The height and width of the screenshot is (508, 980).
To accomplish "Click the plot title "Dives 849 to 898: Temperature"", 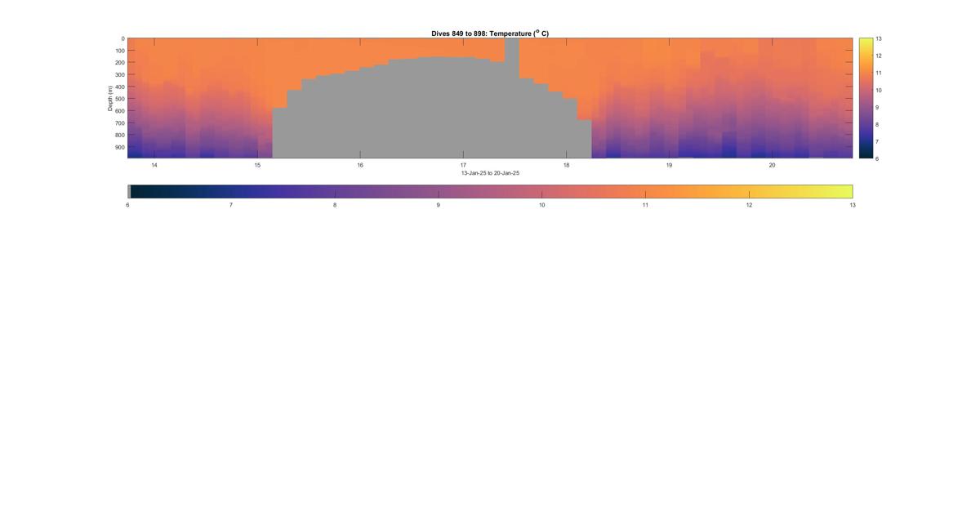I will [x=490, y=33].
